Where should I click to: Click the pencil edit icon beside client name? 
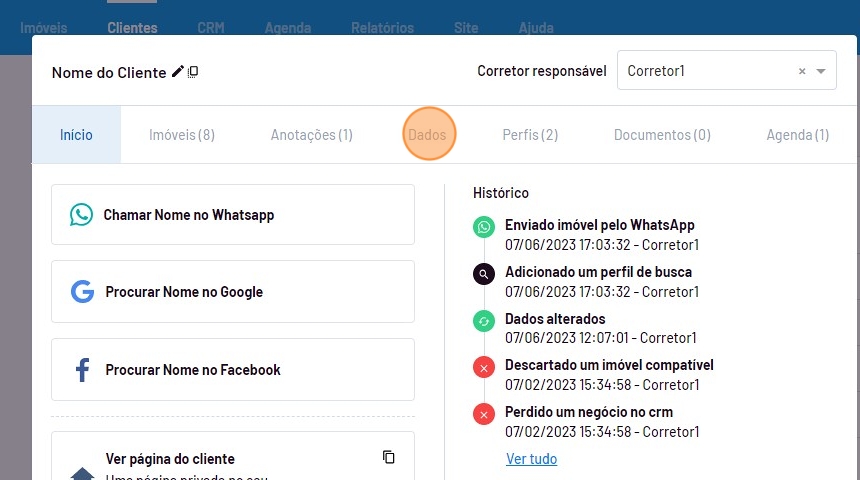click(178, 72)
